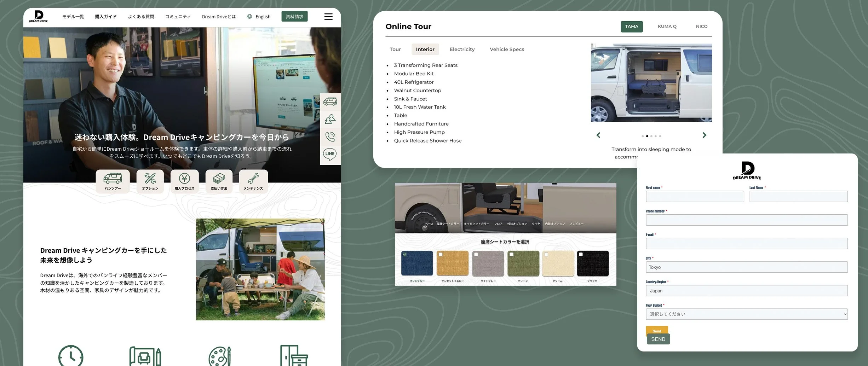The width and height of the screenshot is (868, 366).
Task: Click the cabinet furniture icon at the bottom
Action: click(294, 356)
